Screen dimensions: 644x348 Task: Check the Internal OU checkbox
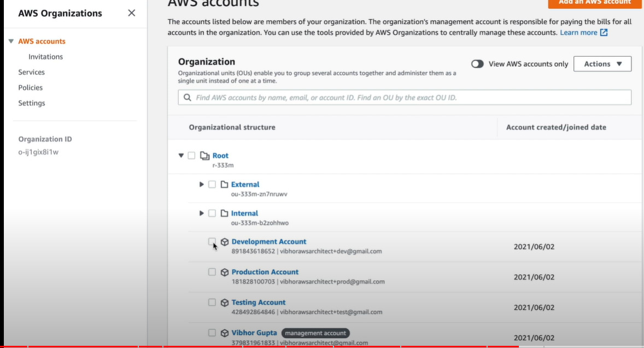pos(212,213)
